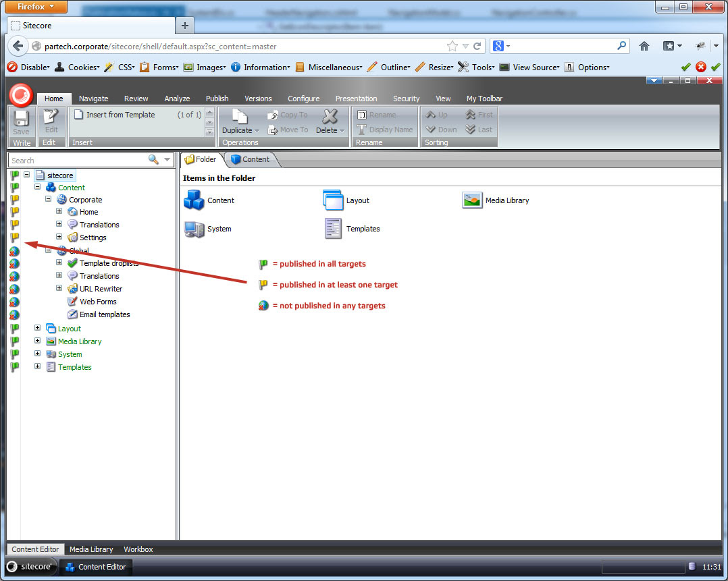Open the Firefox menu button
This screenshot has width=728, height=581.
[36, 7]
